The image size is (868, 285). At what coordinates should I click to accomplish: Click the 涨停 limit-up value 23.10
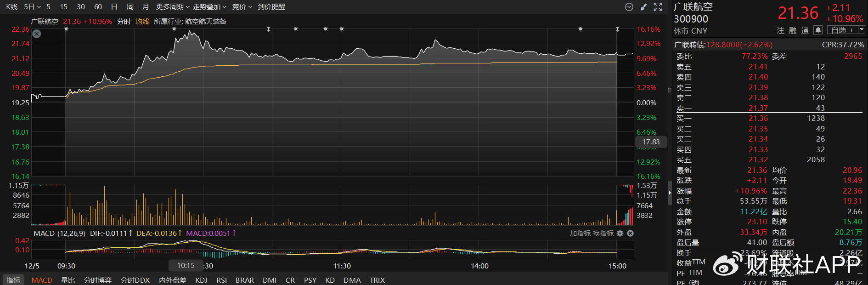click(757, 222)
